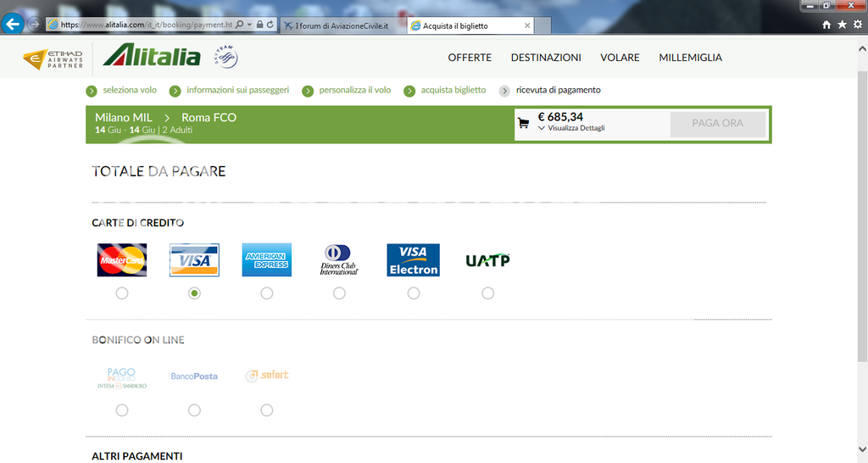Click the Diners Club International logo
This screenshot has width=868, height=463.
339,260
